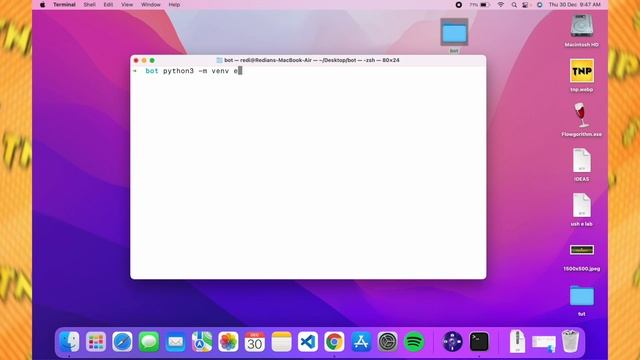Open Photos from the Dock
Viewport: 640px width, 360px height.
coord(228,342)
